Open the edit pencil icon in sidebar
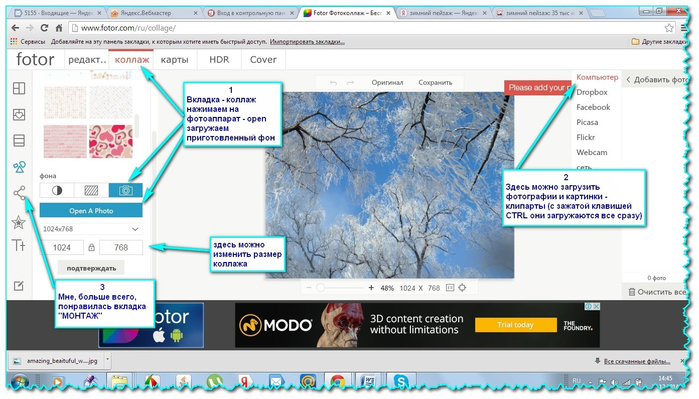 point(18,286)
